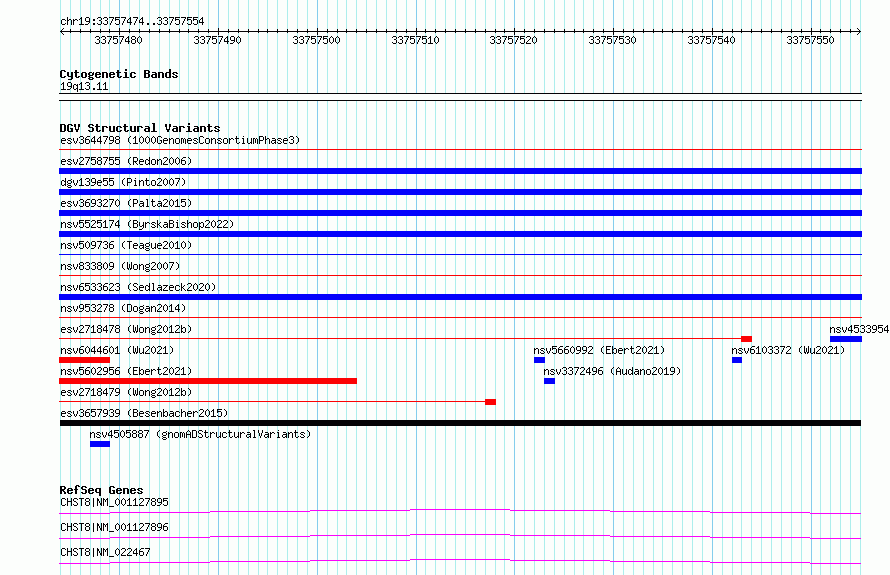Open the CHST8|NM_022467 transcript label
Screen dimensions: 890x575
[x=105, y=552]
